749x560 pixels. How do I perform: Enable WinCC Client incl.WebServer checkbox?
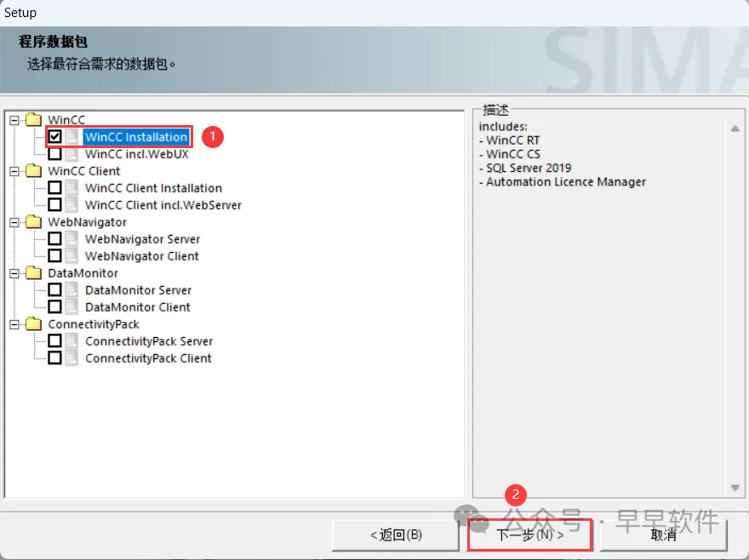55,205
